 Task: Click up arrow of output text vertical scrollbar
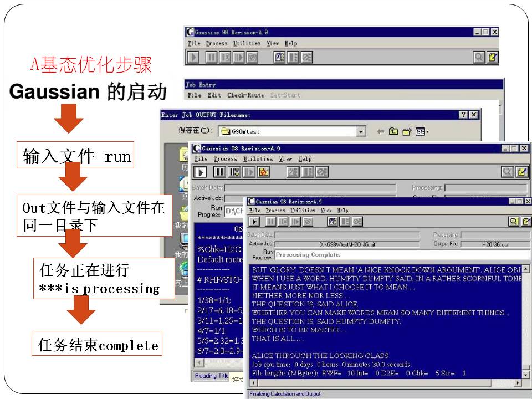click(x=525, y=269)
